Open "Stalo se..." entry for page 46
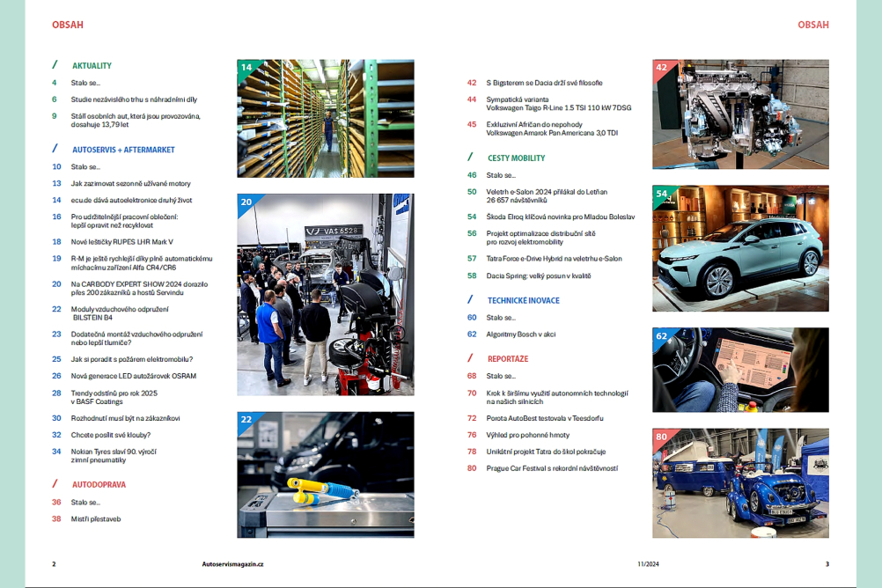 [x=501, y=175]
